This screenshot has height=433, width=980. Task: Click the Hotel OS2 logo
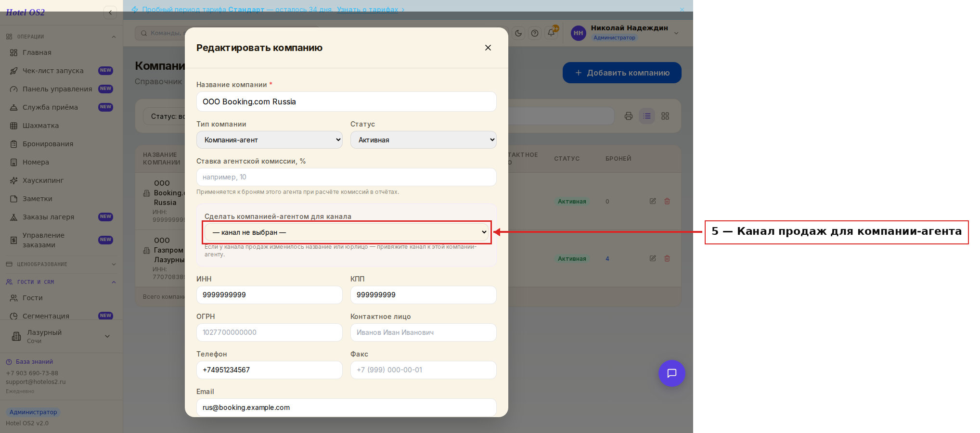click(25, 13)
